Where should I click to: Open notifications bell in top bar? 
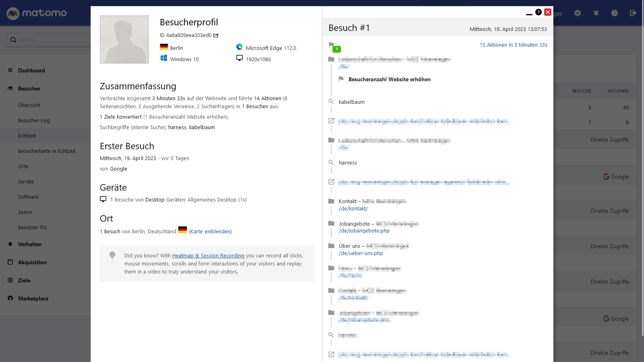[x=596, y=13]
